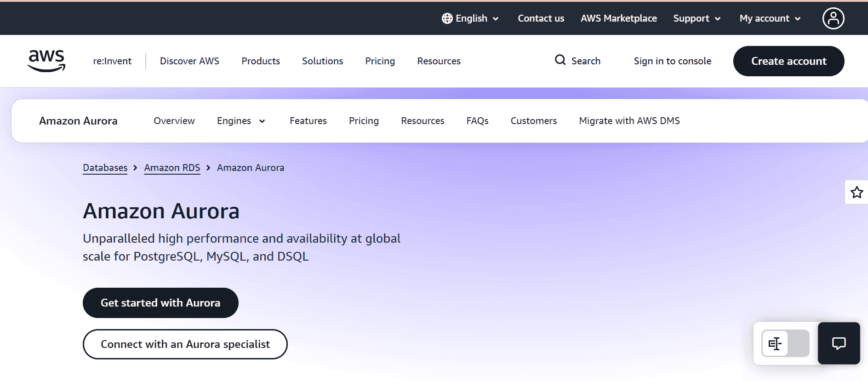The height and width of the screenshot is (381, 868).
Task: Select the FAQs tab
Action: [477, 121]
